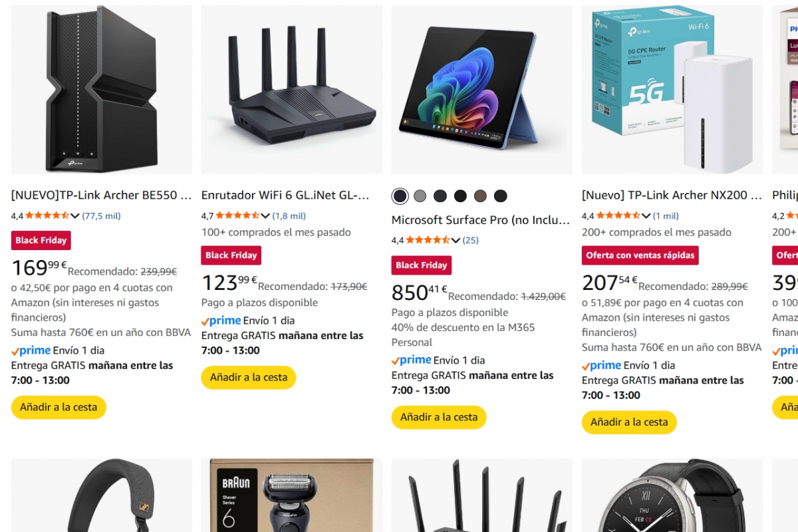
Task: Add the Surface Pro to the cart
Action: [438, 417]
